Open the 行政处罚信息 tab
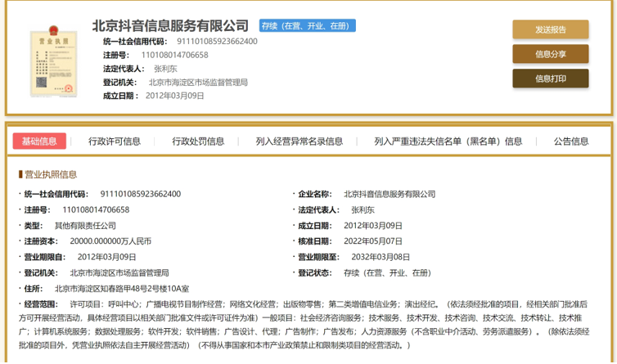Image resolution: width=617 pixels, height=364 pixels. click(x=198, y=142)
